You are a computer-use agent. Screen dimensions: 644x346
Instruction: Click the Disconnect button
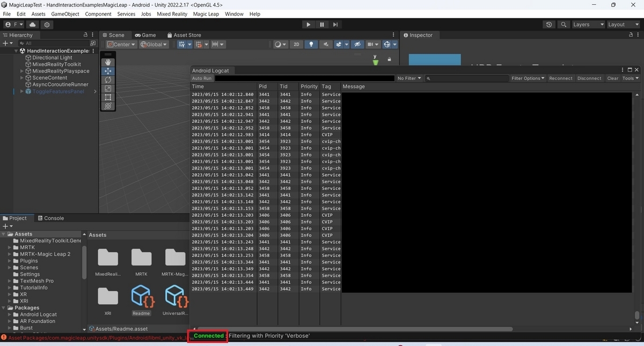[589, 78]
